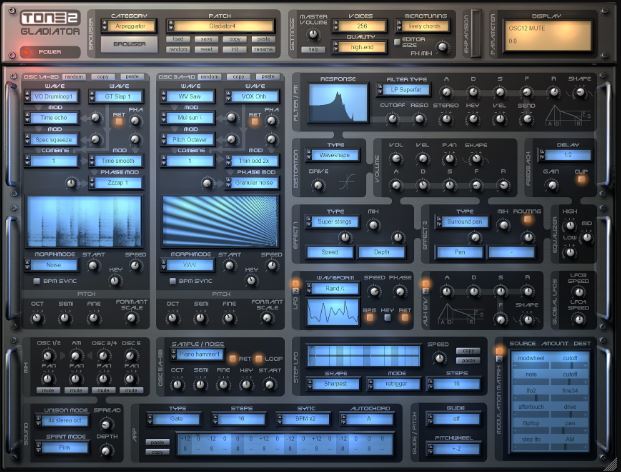The width and height of the screenshot is (621, 472).
Task: Open the Category selector showing Arpeggiator
Action: pos(129,26)
